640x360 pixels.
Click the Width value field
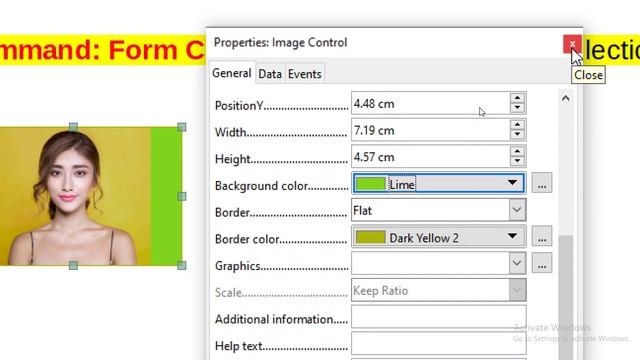tap(431, 130)
